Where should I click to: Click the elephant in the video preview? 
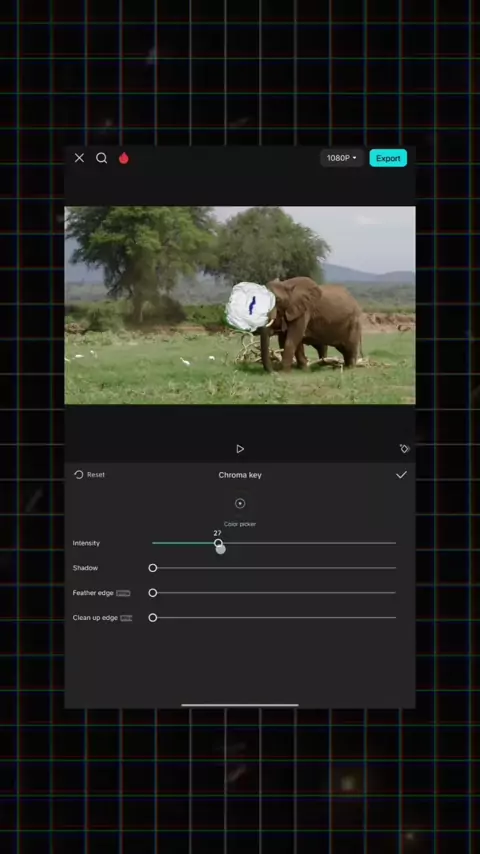[x=313, y=321]
